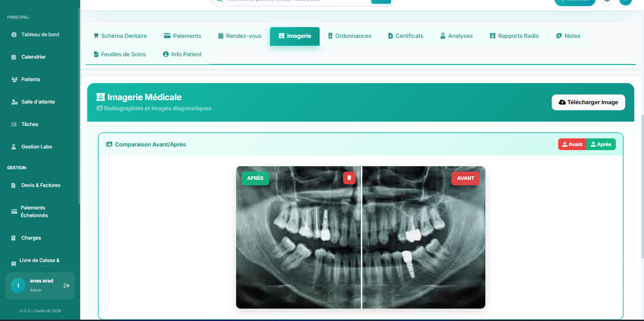The image size is (644, 321).
Task: Click the Tableau de bord gauge icon
Action: (x=14, y=35)
